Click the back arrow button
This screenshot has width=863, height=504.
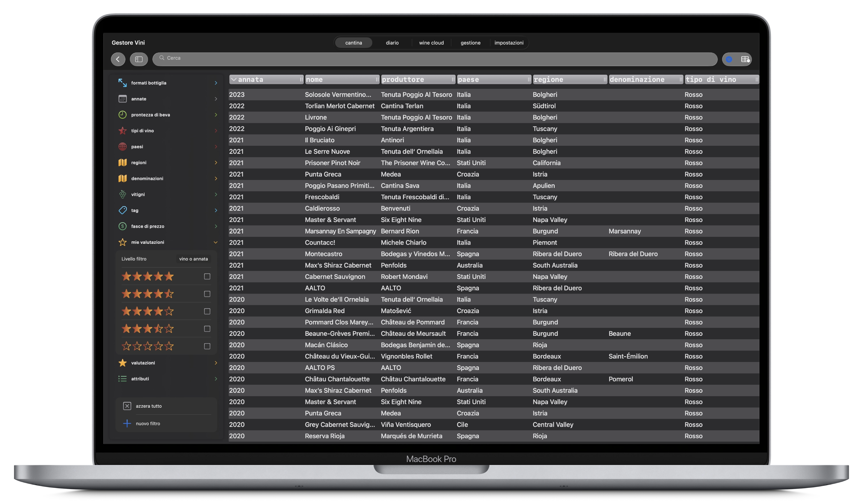118,59
